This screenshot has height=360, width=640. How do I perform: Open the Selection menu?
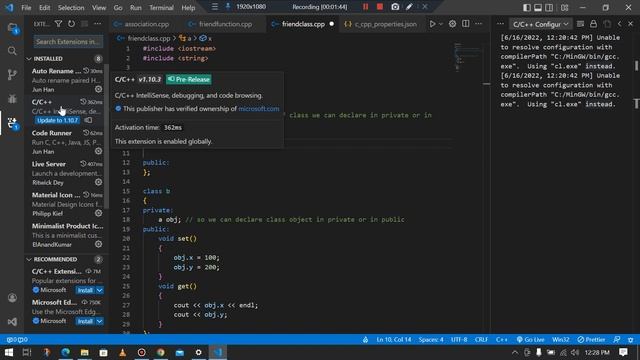[x=71, y=7]
